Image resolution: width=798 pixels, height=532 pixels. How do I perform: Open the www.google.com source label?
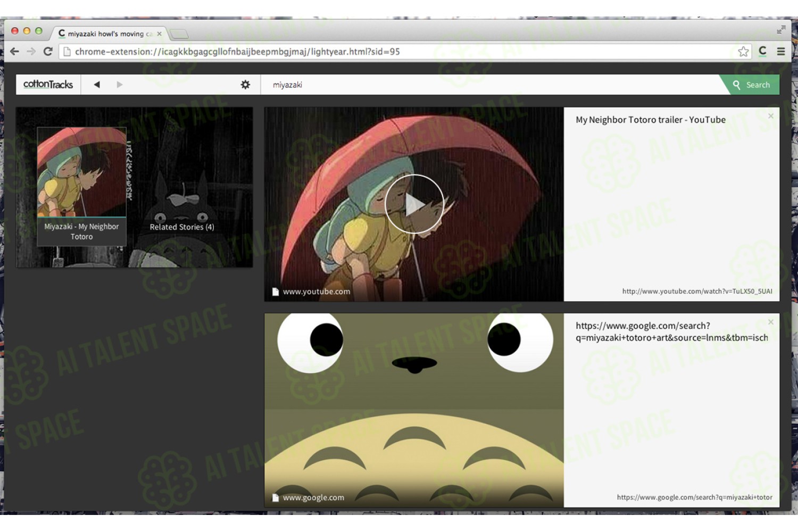(313, 497)
